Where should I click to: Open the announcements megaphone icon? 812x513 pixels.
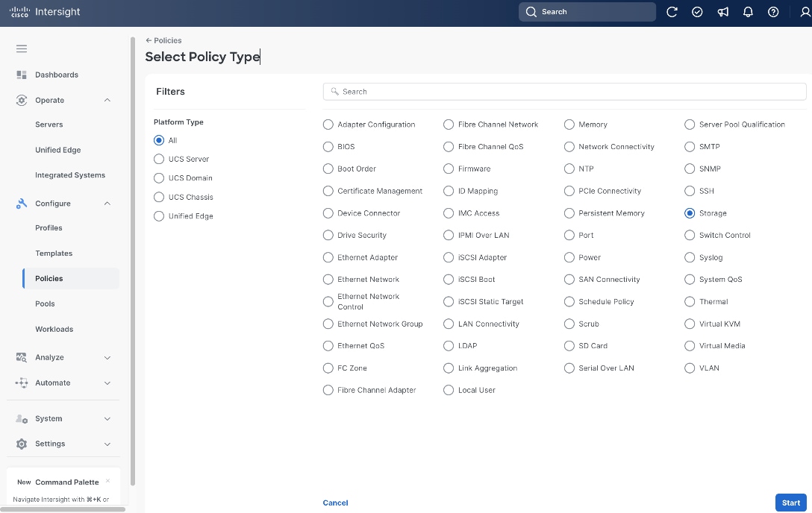point(722,12)
